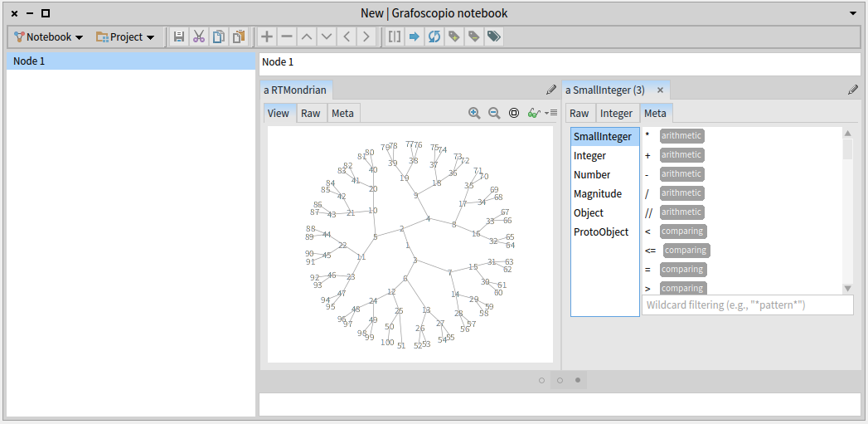
Task: Zoom out of the Mondrian view
Action: (x=494, y=113)
